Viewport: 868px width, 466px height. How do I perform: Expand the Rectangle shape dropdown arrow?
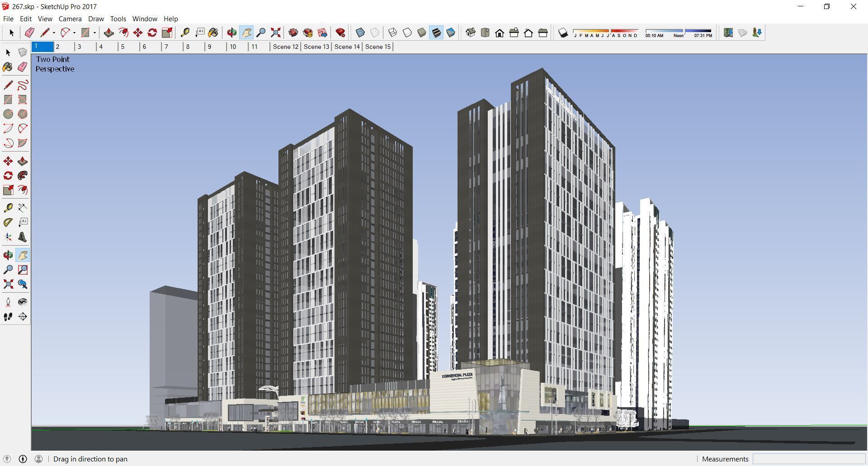tap(94, 33)
